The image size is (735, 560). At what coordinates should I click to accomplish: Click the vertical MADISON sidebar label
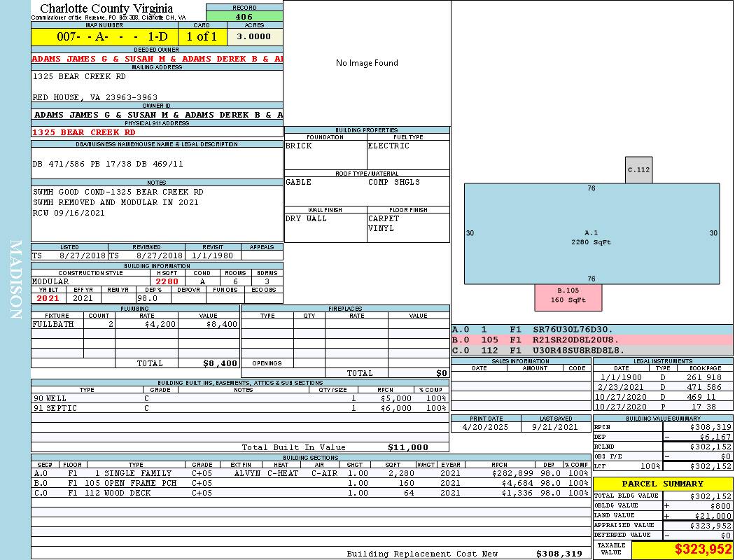point(15,280)
